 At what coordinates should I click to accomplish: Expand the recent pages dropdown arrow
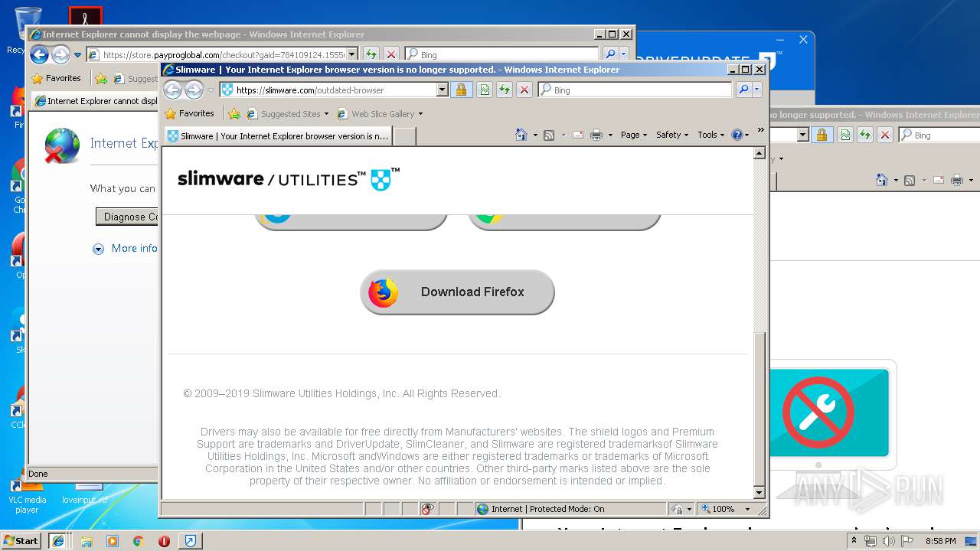point(211,90)
